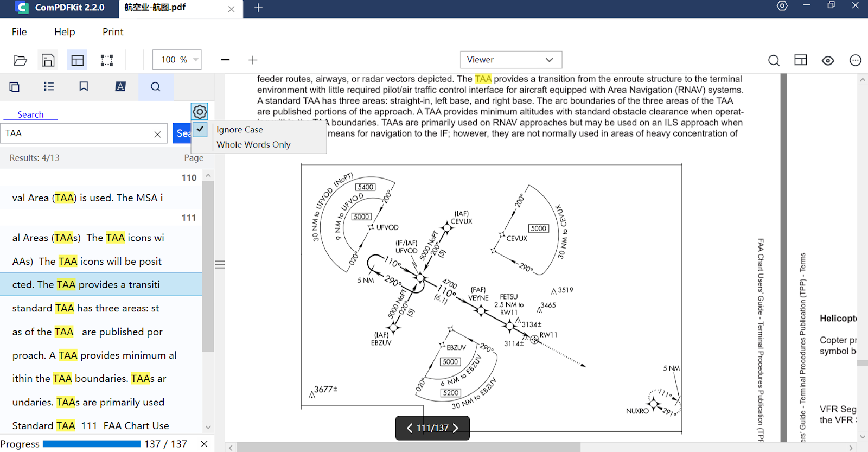This screenshot has height=452, width=868.
Task: Switch to the search panel icon
Action: tap(156, 87)
